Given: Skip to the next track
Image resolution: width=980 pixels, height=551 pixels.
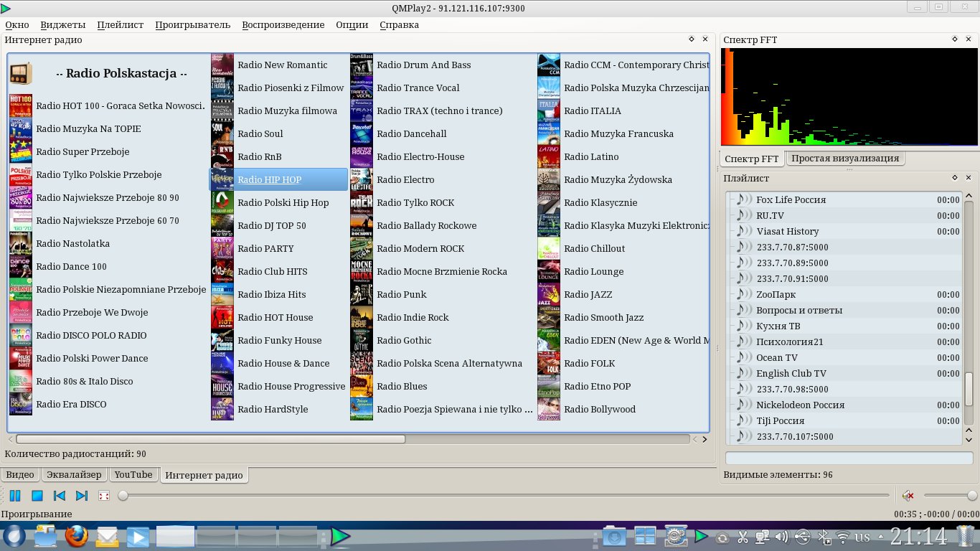Looking at the screenshot, I should click(82, 496).
